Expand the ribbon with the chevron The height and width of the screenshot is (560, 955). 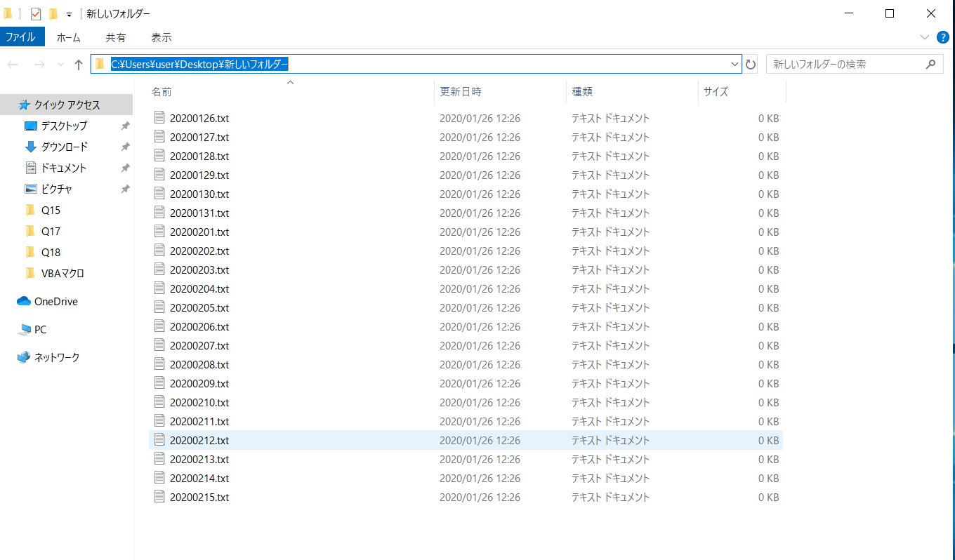[x=924, y=37]
